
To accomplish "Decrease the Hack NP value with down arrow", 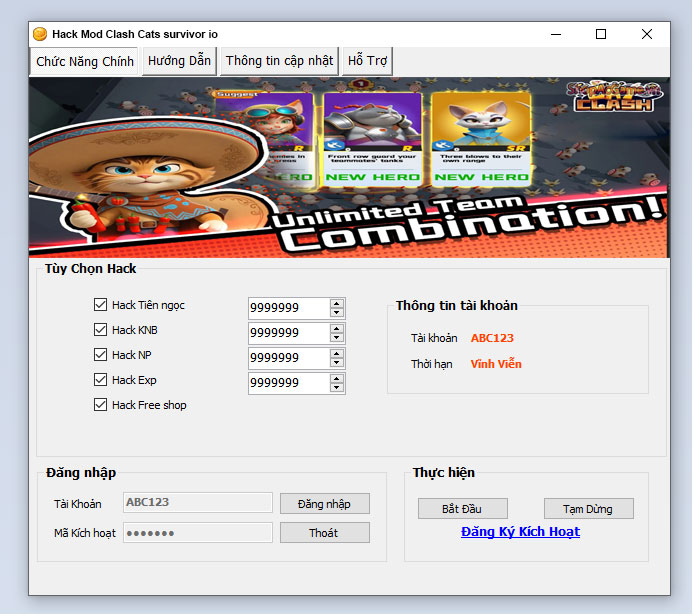I will [337, 363].
